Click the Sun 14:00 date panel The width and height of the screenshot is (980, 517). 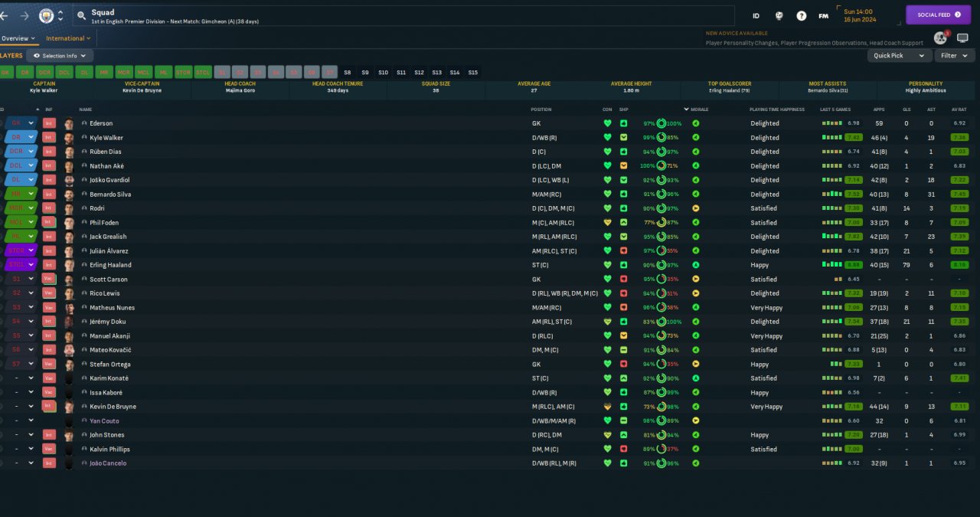[x=867, y=15]
